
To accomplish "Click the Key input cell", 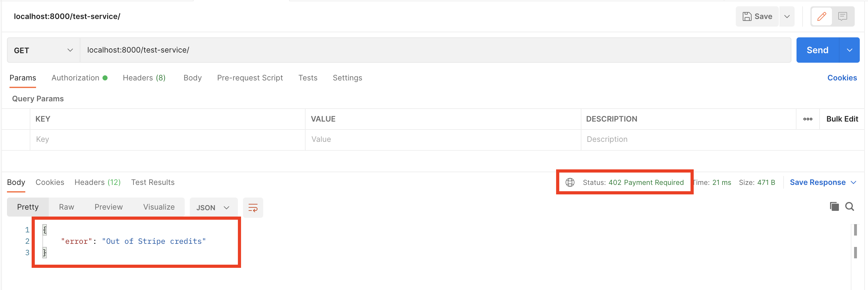I will [167, 140].
